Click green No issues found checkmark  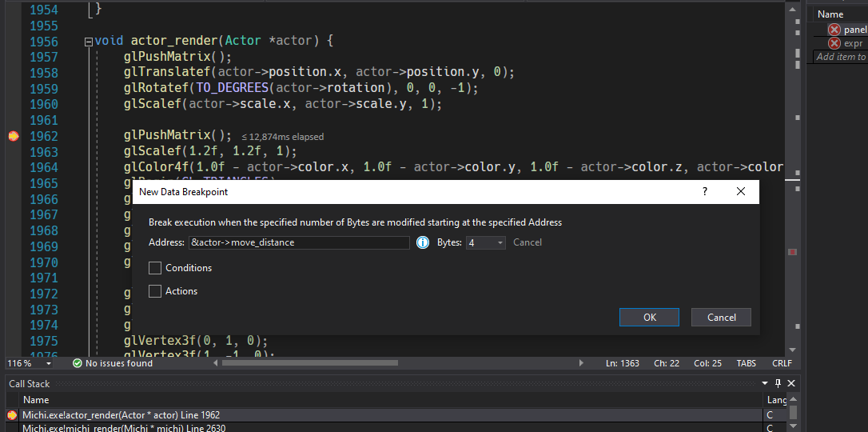78,363
